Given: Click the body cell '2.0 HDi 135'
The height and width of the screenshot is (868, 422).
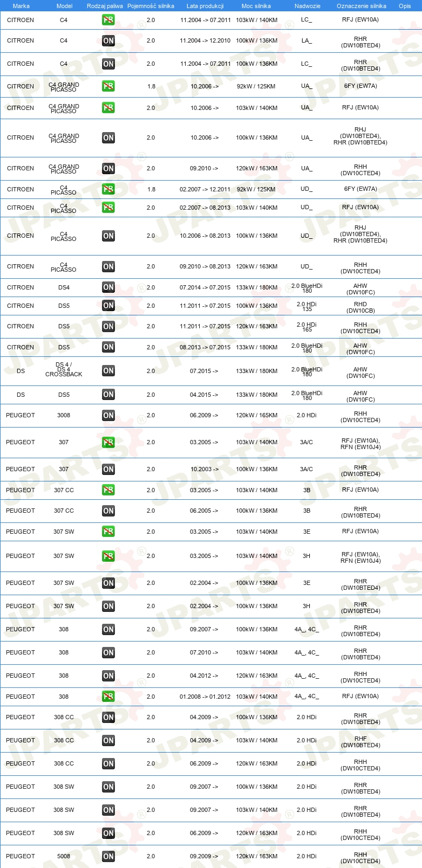Looking at the screenshot, I should pos(307,306).
